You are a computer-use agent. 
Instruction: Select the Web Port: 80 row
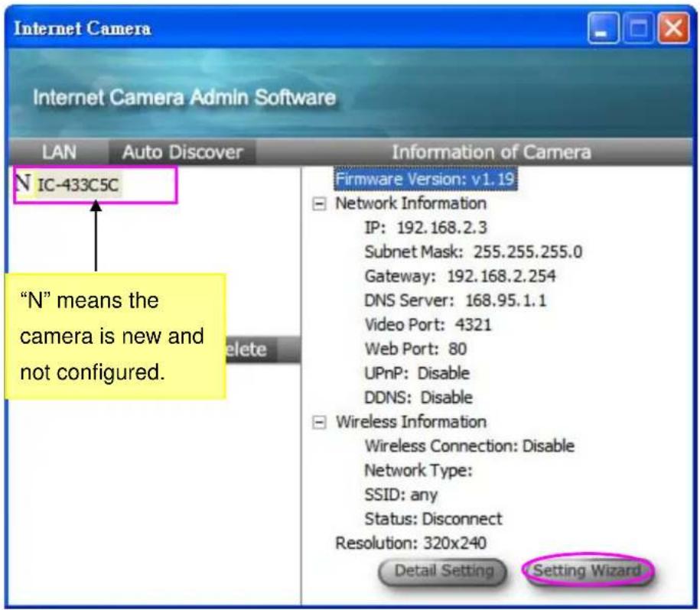point(415,349)
